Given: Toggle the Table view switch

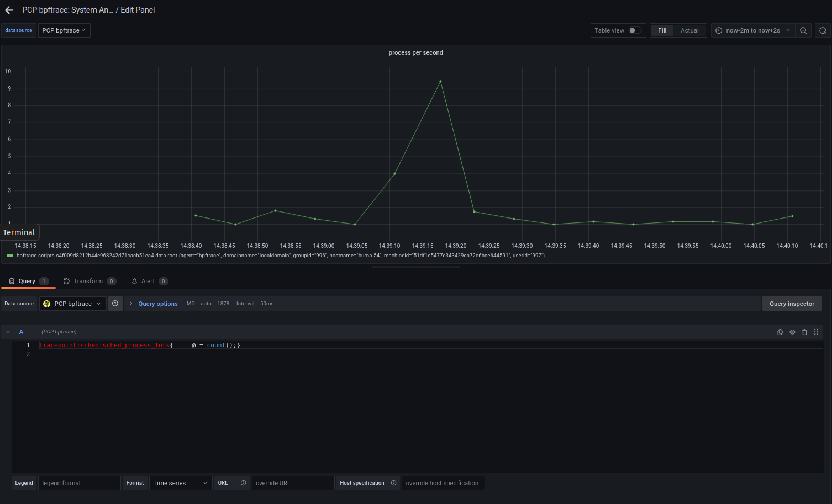Looking at the screenshot, I should coord(635,30).
